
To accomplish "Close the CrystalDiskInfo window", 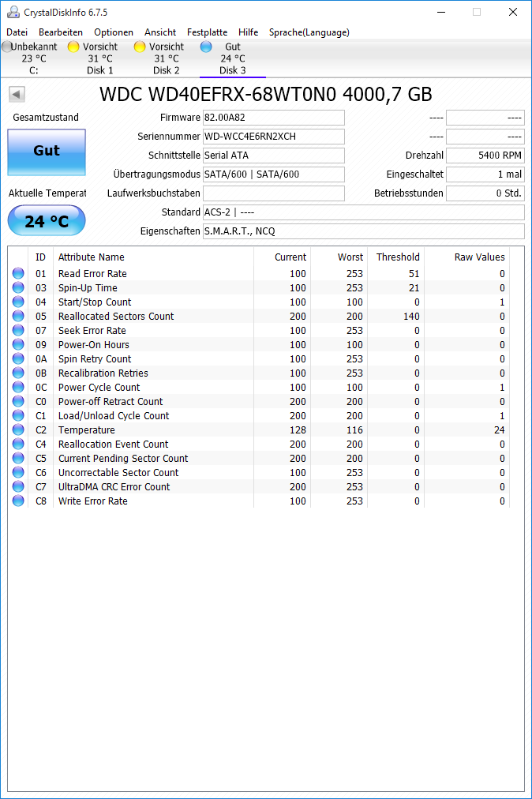I will click(513, 12).
